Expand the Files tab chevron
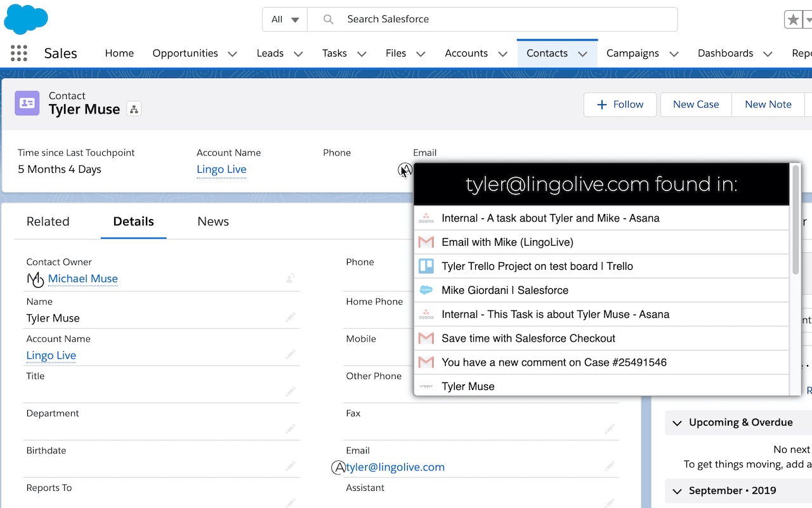The height and width of the screenshot is (508, 812). [x=421, y=54]
